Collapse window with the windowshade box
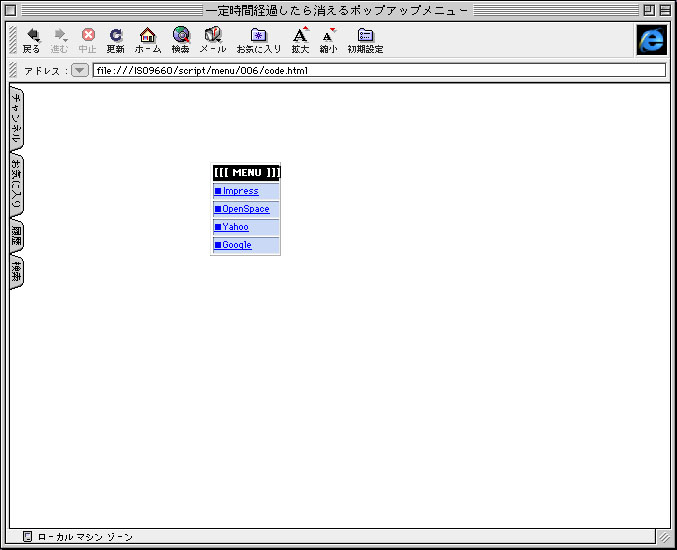This screenshot has height=550, width=677. pos(665,10)
